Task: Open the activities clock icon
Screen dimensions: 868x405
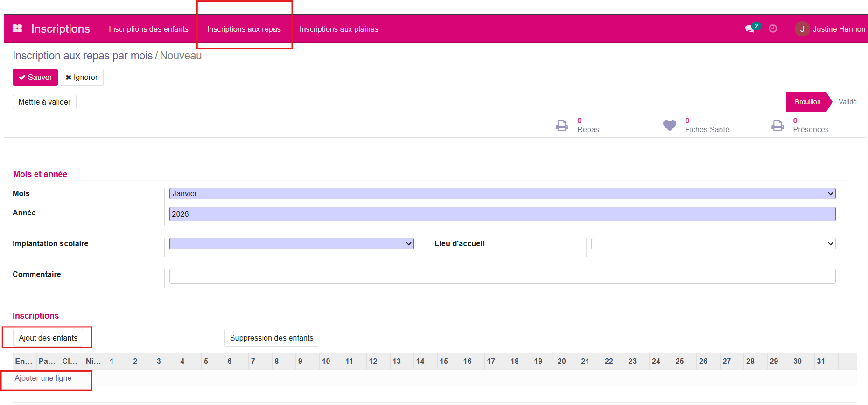Action: click(x=773, y=29)
